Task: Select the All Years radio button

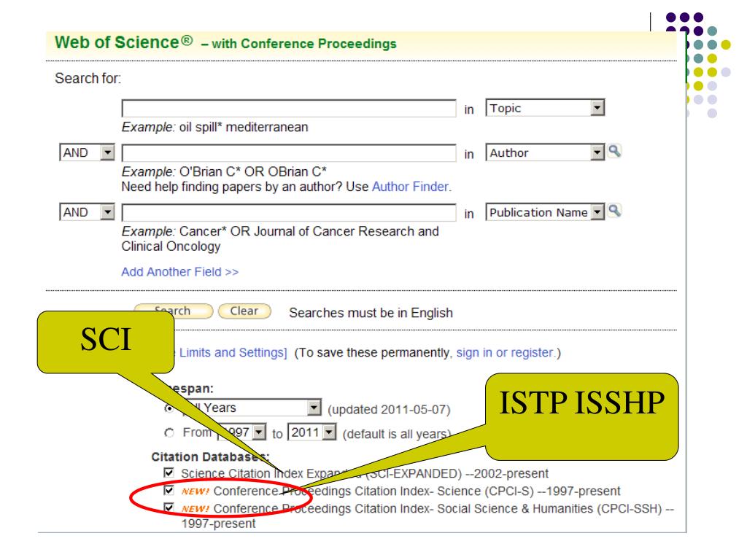Action: 169,408
